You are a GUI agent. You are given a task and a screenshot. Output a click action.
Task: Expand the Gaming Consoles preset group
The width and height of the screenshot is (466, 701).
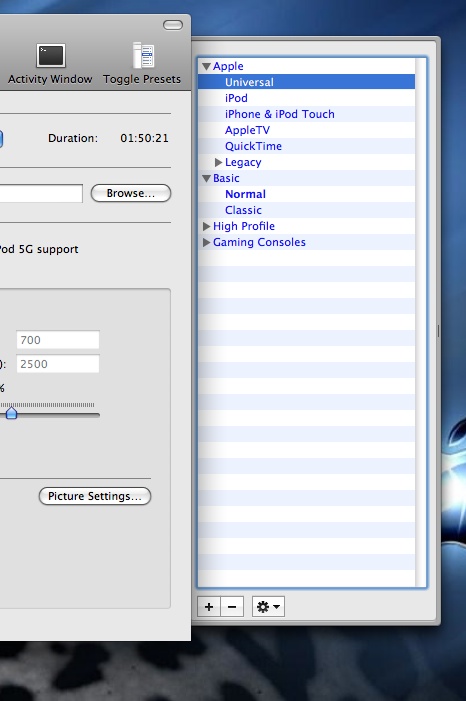click(206, 242)
